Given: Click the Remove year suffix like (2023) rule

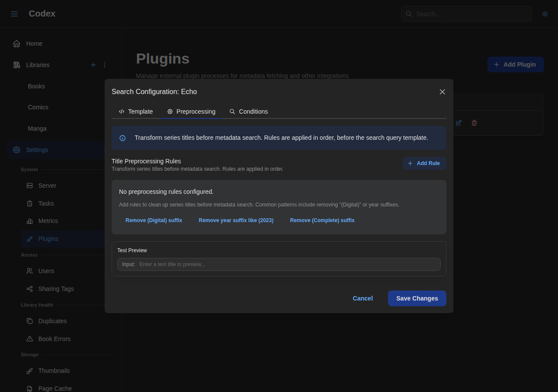Looking at the screenshot, I should (x=236, y=220).
